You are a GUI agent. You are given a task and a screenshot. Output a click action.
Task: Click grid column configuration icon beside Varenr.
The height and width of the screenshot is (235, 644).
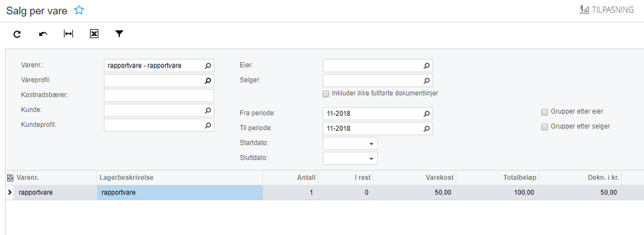10,178
